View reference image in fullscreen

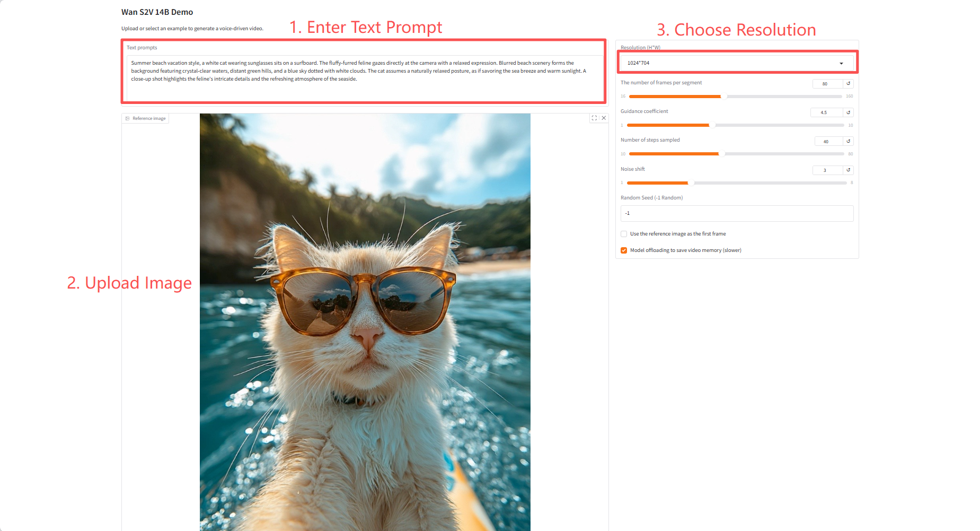tap(594, 118)
